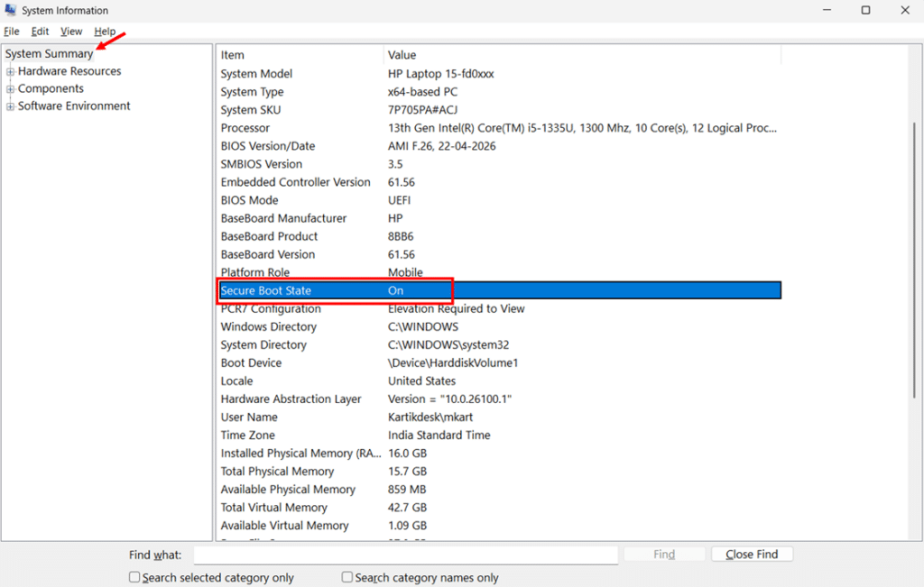Open the View menu
This screenshot has height=587, width=924.
click(71, 32)
